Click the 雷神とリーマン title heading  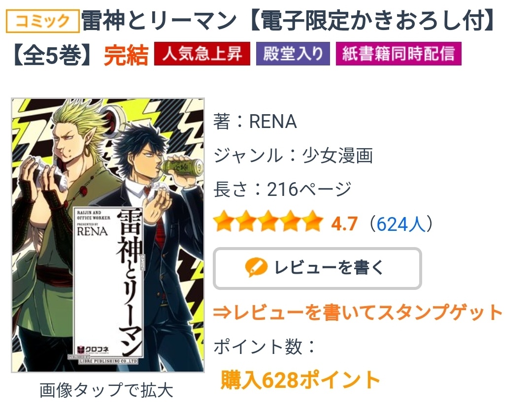pos(159,21)
